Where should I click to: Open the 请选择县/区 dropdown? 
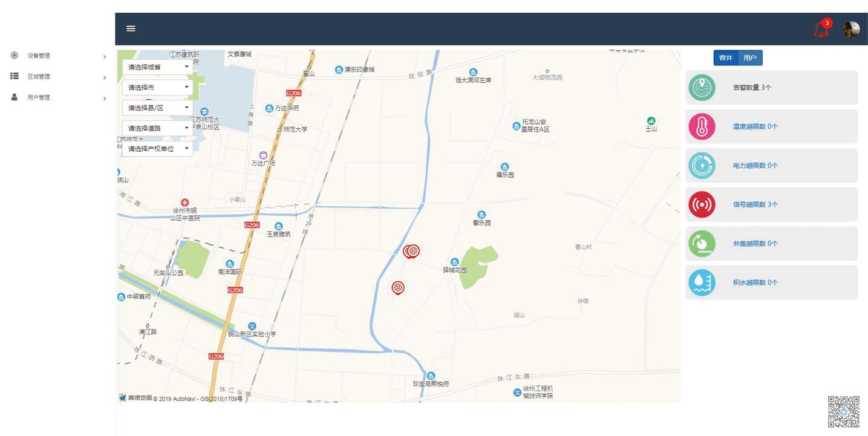[157, 108]
